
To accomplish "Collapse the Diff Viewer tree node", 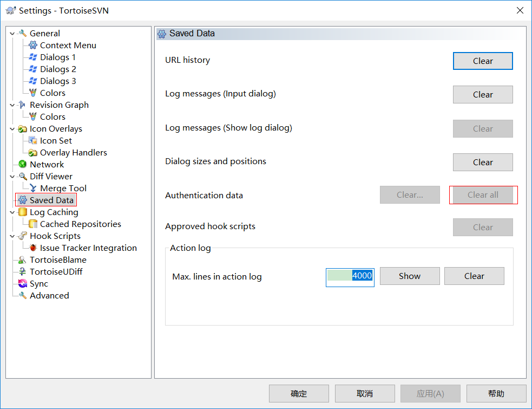I will [x=12, y=177].
